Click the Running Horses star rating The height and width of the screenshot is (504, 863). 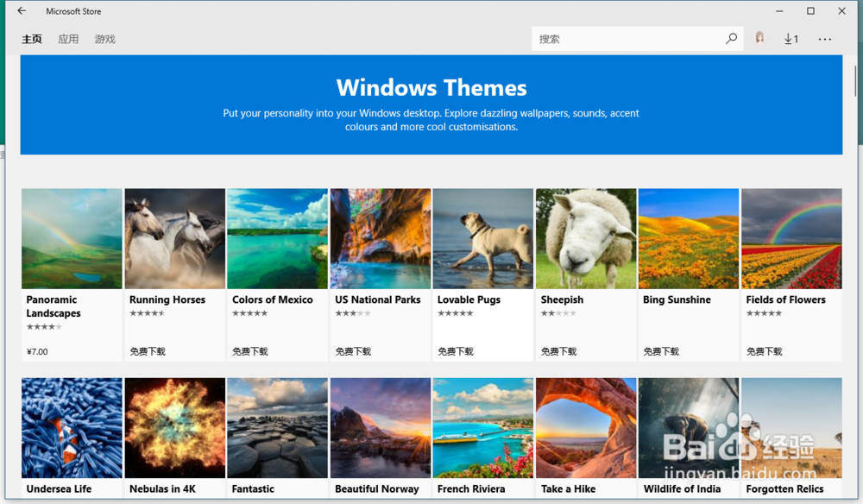[147, 313]
